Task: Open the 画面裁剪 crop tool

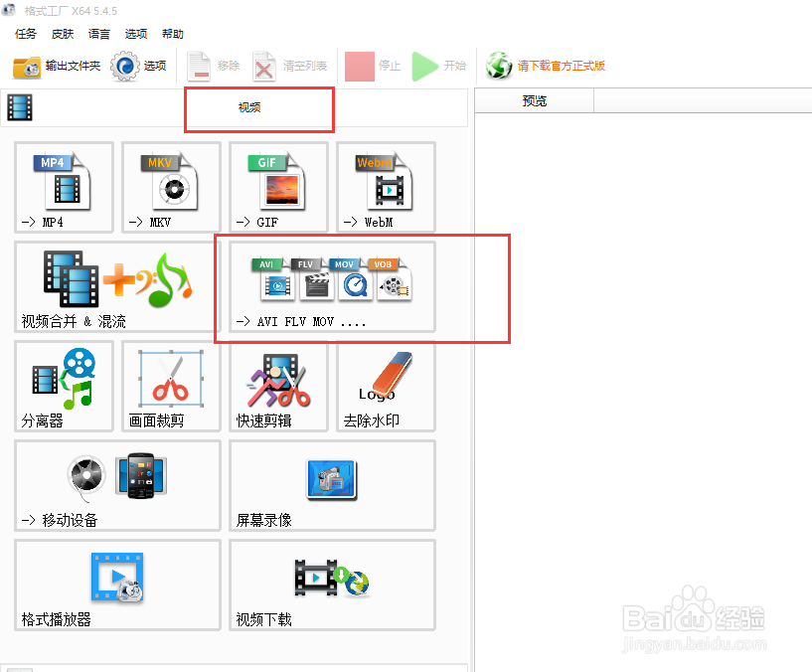Action: [x=171, y=386]
